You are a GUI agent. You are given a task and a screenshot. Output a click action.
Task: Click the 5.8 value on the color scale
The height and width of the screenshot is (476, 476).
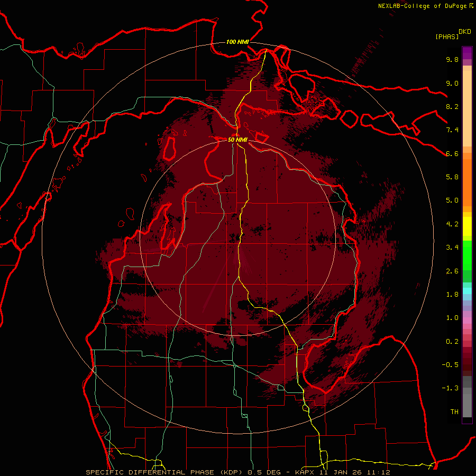point(452,177)
